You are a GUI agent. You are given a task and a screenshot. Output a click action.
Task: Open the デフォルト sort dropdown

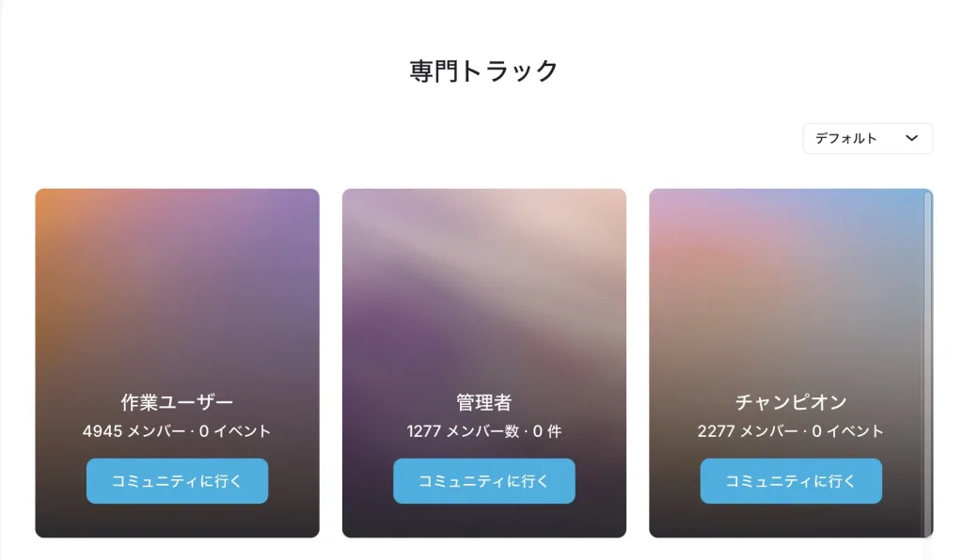click(x=867, y=138)
